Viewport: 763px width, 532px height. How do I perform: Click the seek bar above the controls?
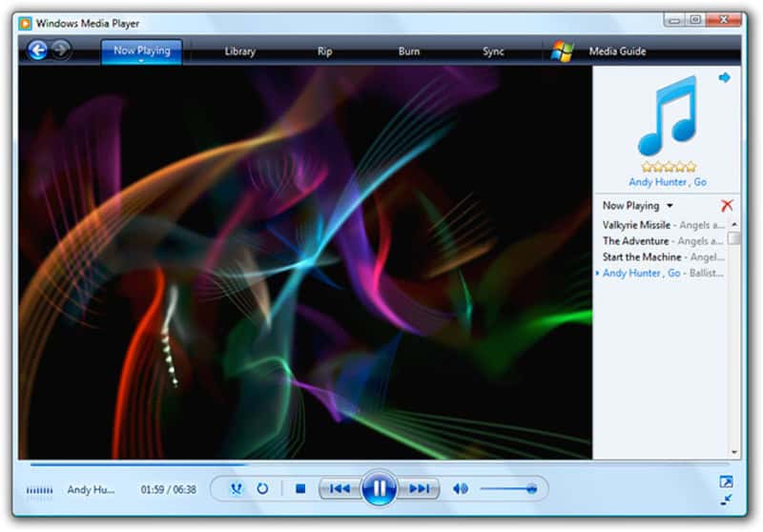coord(381,464)
